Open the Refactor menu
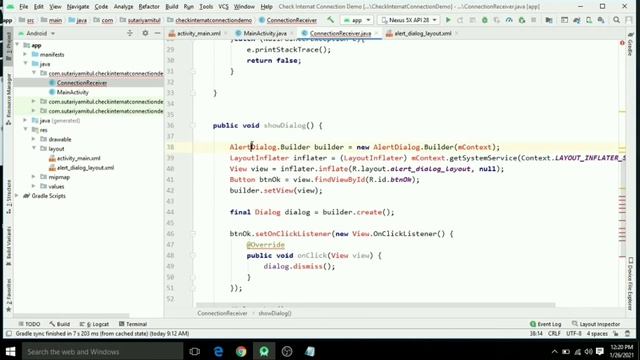This screenshot has width=640, height=360. (149, 7)
